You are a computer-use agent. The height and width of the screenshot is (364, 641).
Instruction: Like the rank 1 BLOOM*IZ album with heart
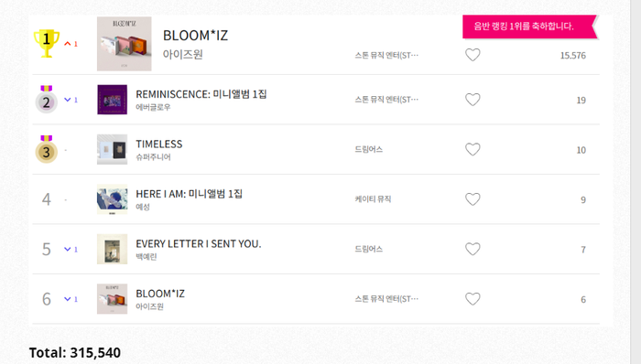coord(473,55)
